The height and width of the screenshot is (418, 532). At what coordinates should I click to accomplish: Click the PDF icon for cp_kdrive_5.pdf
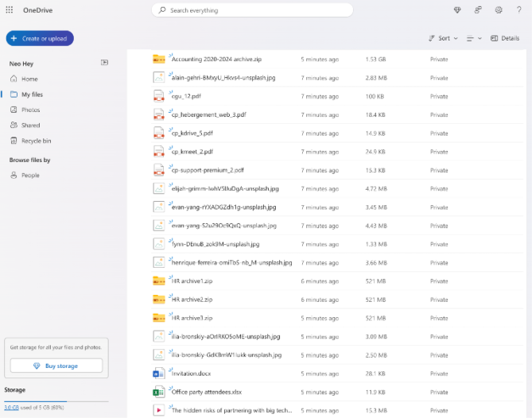(x=159, y=134)
